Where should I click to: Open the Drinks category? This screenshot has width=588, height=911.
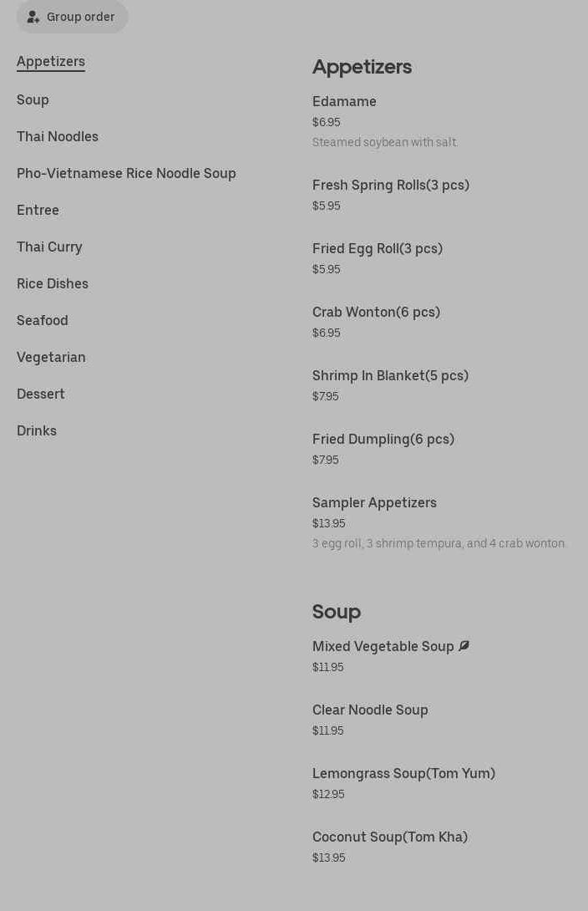click(37, 430)
